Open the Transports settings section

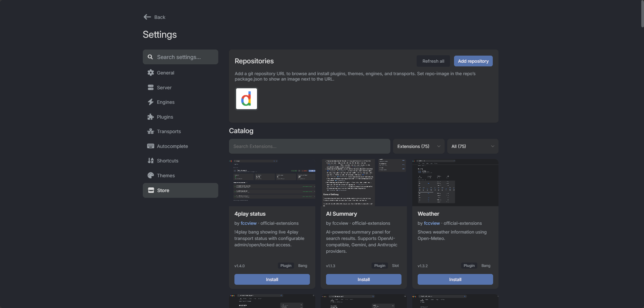coord(181,131)
